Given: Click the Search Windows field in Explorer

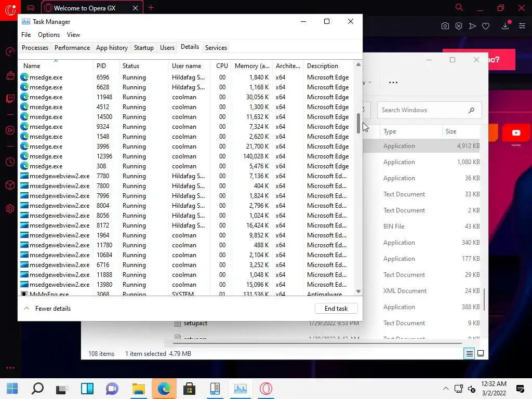Looking at the screenshot, I should tap(429, 110).
